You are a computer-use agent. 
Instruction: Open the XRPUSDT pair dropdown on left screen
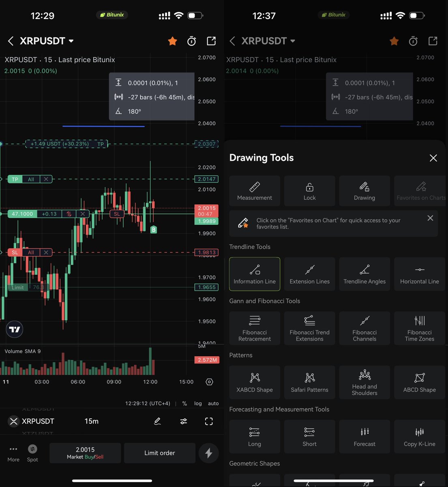pyautogui.click(x=47, y=41)
